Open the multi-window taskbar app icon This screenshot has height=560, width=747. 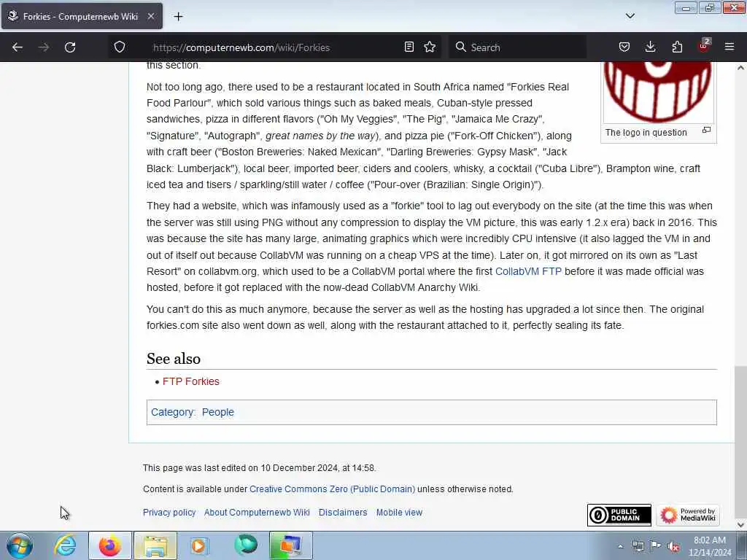tap(290, 545)
